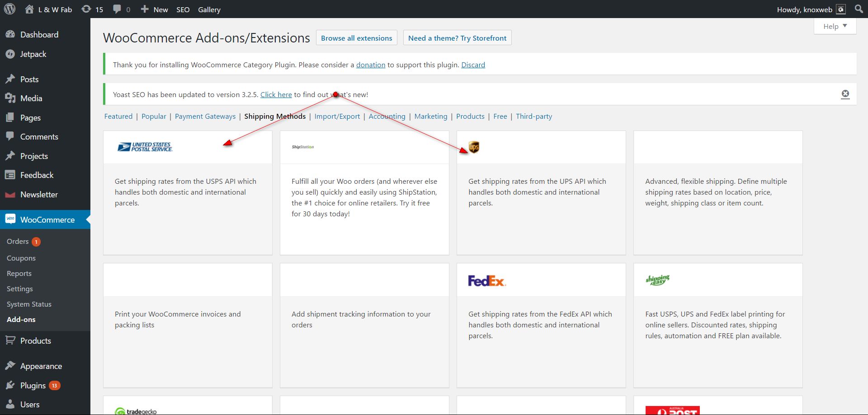Dismiss the Yoast SEO update notice
This screenshot has width=868, height=415.
[x=845, y=94]
